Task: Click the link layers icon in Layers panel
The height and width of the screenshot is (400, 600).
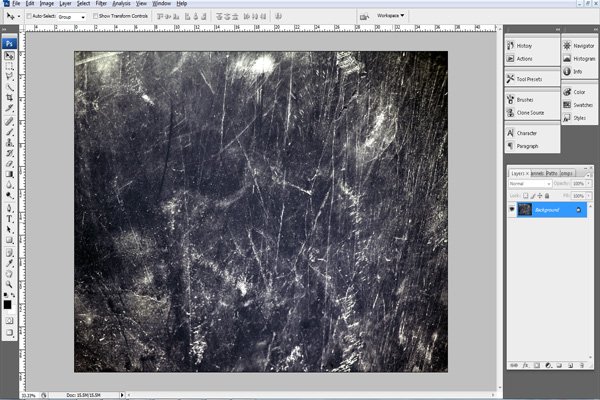Action: pos(514,365)
